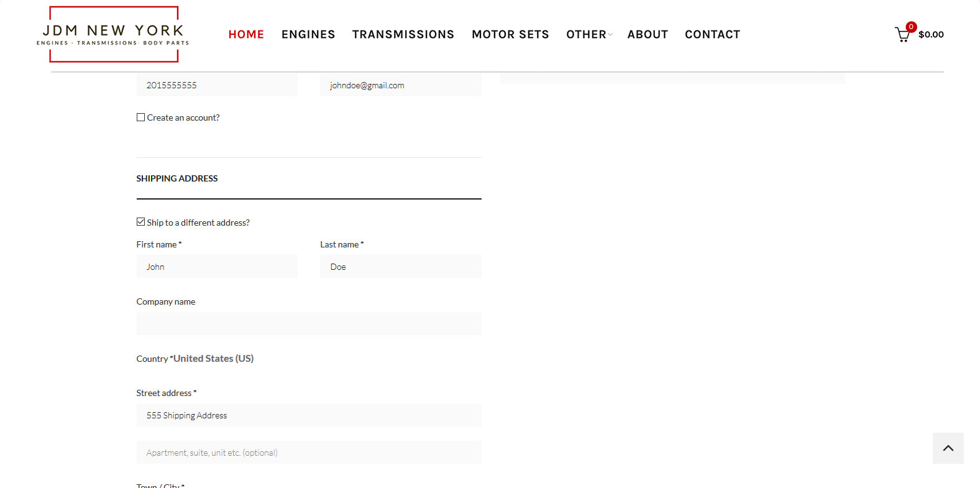Click the phone field with 2015555555

(x=217, y=85)
